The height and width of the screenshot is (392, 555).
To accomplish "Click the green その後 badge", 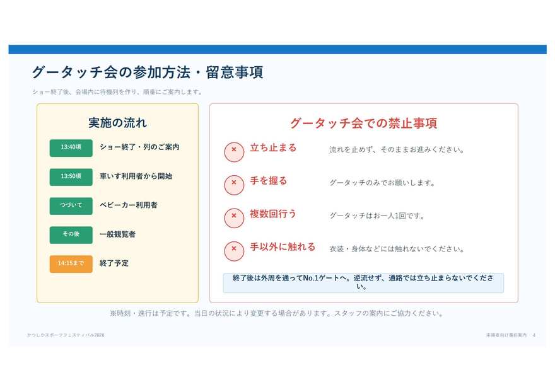I will coord(71,235).
